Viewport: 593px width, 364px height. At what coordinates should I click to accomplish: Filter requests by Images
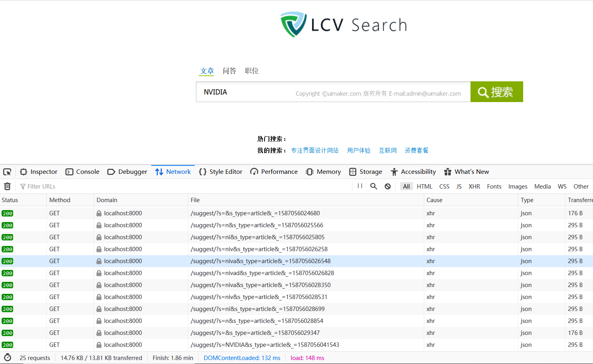(x=518, y=186)
